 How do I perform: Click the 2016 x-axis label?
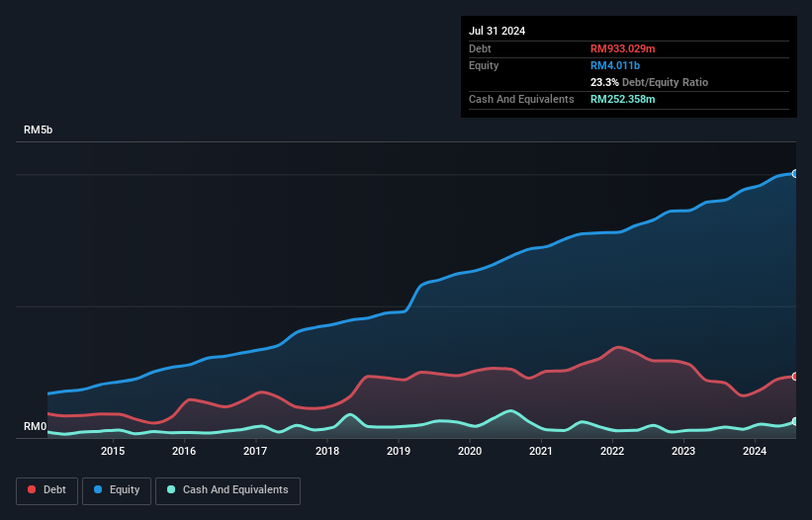click(x=184, y=451)
